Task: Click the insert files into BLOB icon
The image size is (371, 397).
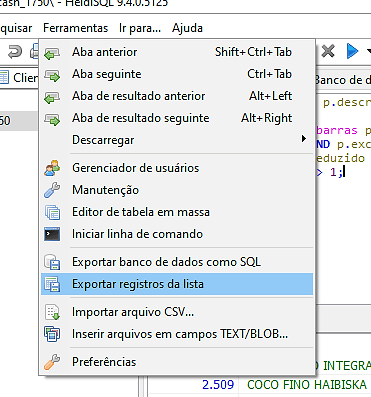Action: point(52,334)
